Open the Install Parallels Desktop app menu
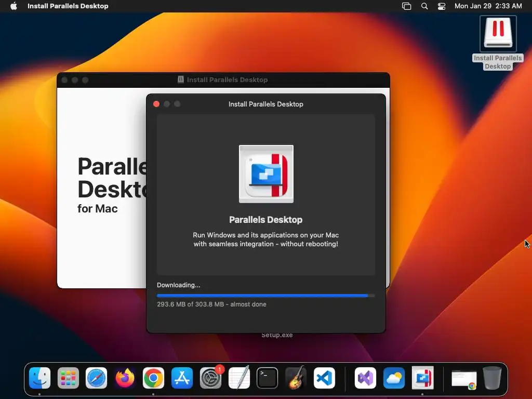 click(x=68, y=6)
